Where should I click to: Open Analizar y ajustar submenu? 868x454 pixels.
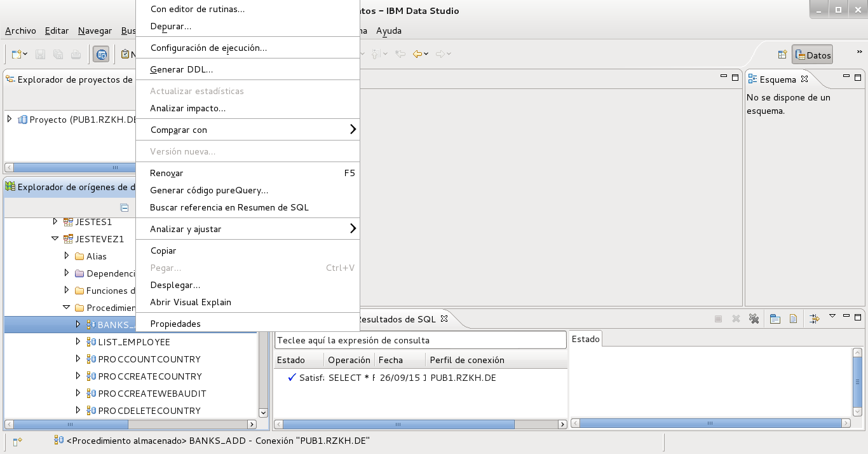(248, 229)
